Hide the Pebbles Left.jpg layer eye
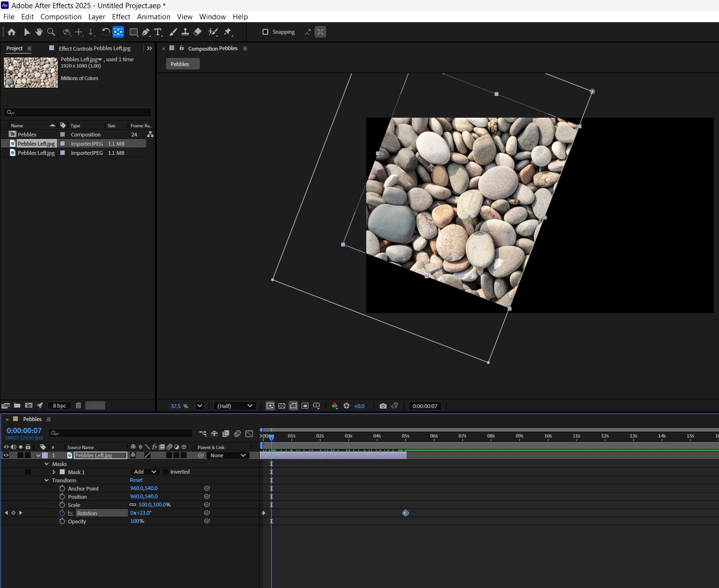The height and width of the screenshot is (588, 719). click(6, 455)
